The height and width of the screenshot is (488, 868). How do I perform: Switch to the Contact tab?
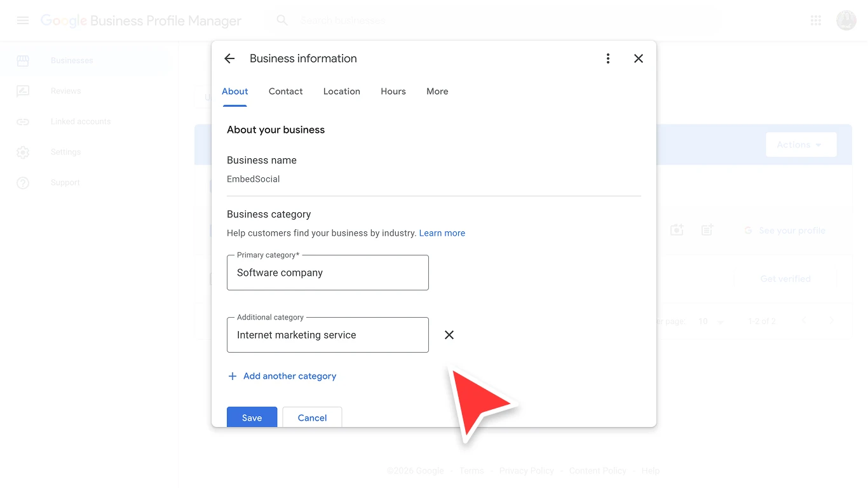tap(285, 91)
